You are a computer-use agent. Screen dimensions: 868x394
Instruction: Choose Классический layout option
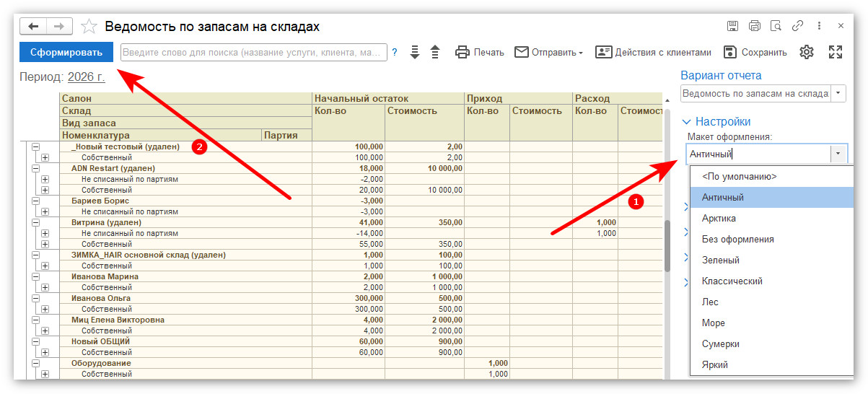[771, 281]
